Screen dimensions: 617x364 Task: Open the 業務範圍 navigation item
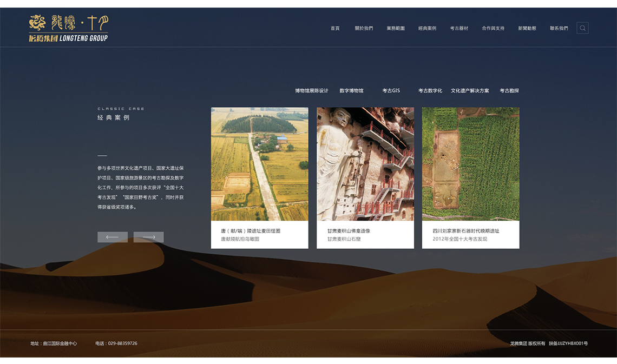(396, 28)
